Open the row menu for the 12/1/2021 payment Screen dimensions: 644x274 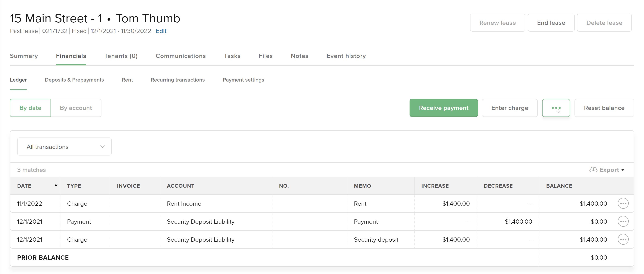[623, 221]
